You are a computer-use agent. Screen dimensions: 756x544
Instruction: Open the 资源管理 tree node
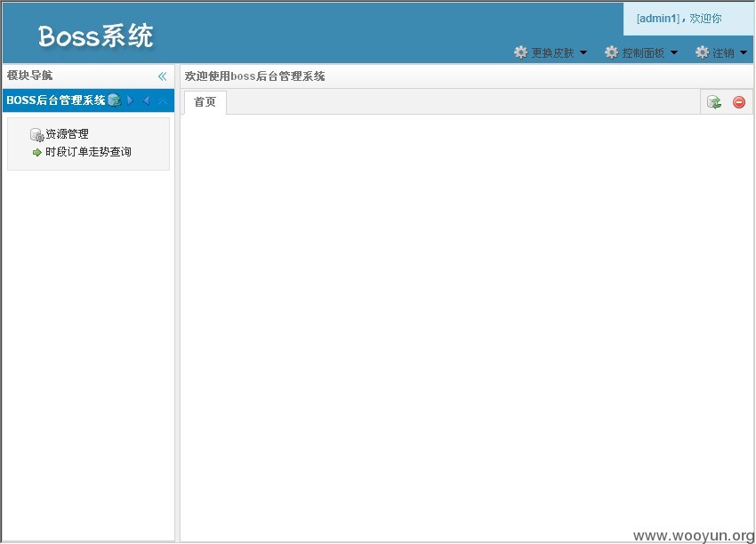[67, 134]
